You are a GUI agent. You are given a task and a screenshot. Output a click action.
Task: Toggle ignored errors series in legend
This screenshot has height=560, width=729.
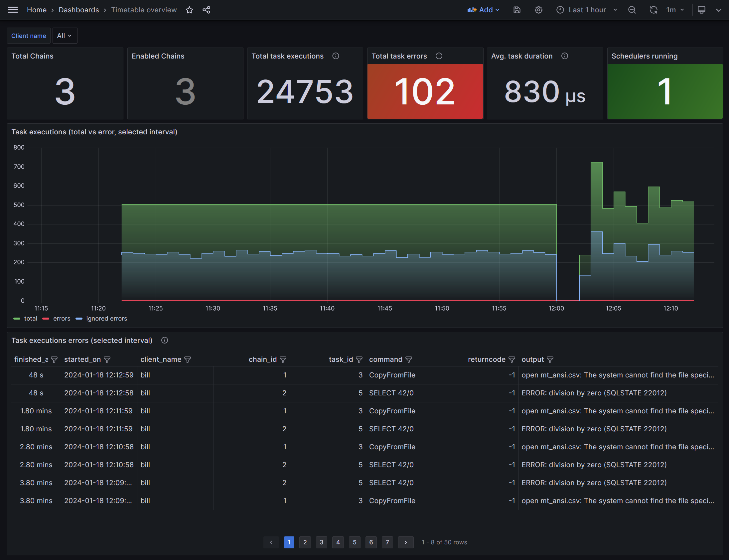pos(106,319)
